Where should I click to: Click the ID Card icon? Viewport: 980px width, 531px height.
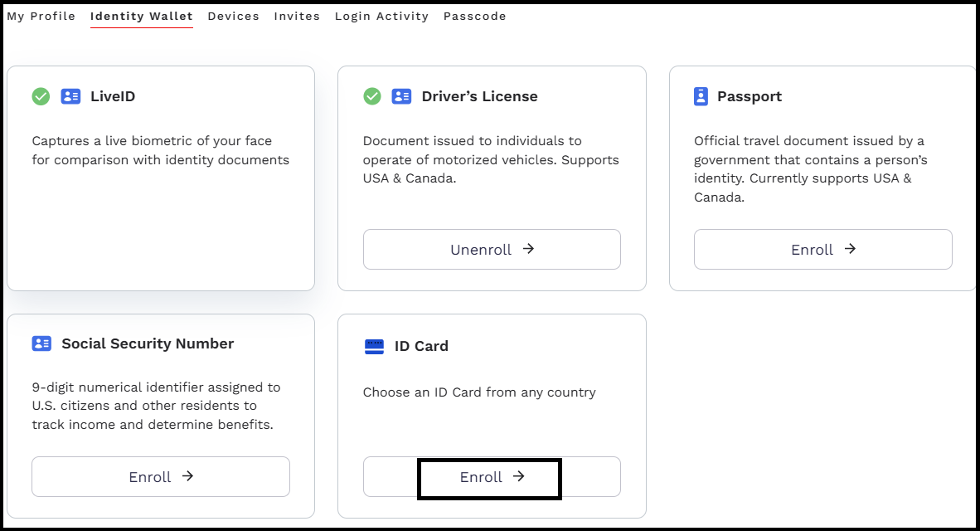374,346
